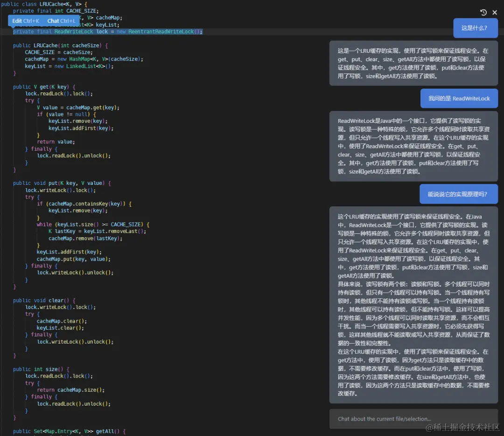
Task: Click the 'keyList.clear();' line
Action: (60, 328)
